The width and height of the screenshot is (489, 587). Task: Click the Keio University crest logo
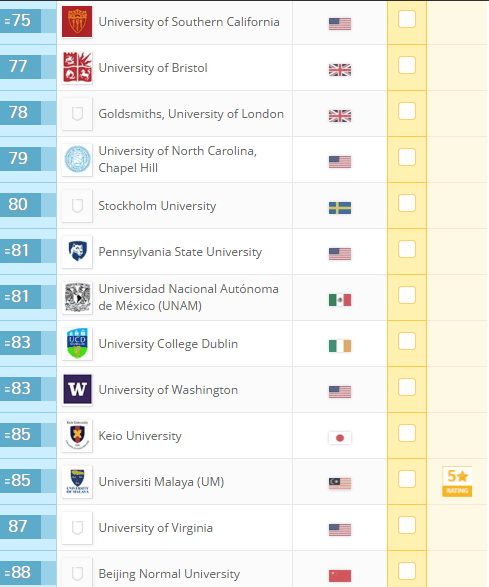pos(77,436)
